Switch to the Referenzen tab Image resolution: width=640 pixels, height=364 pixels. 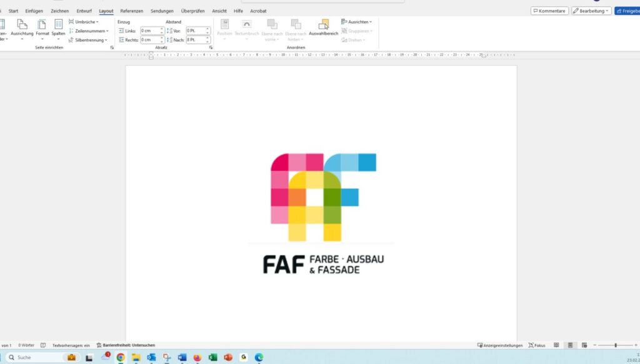(x=131, y=11)
